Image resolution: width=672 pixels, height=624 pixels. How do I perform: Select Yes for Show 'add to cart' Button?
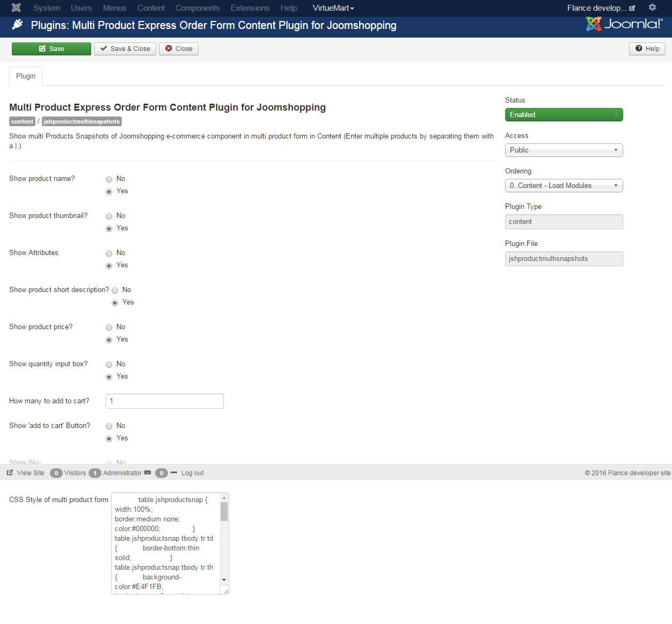click(x=109, y=439)
